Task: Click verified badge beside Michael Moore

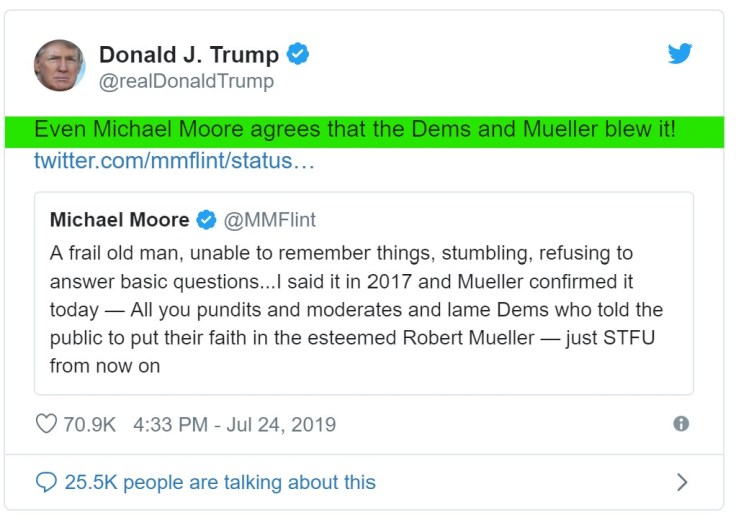Action: click(206, 220)
